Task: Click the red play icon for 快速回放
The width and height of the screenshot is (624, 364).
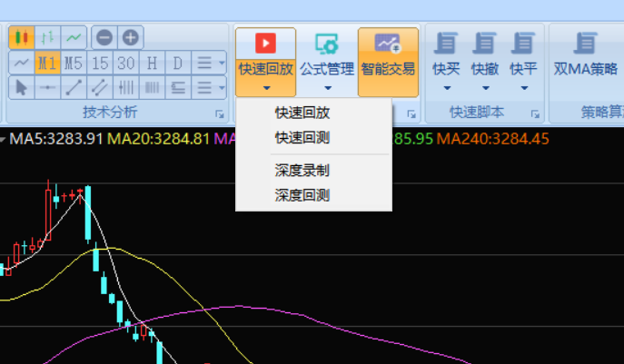Action: click(x=266, y=43)
